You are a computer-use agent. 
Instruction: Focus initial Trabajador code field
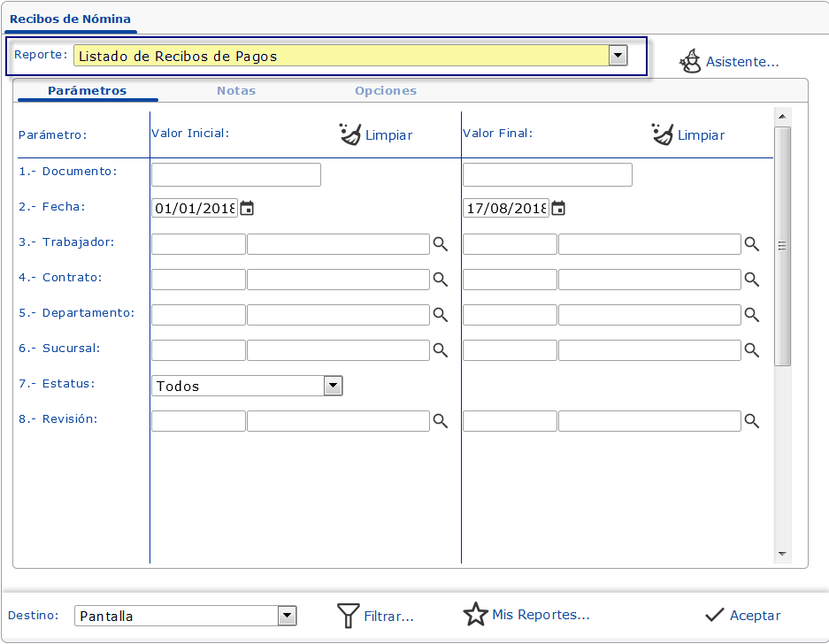pos(198,244)
